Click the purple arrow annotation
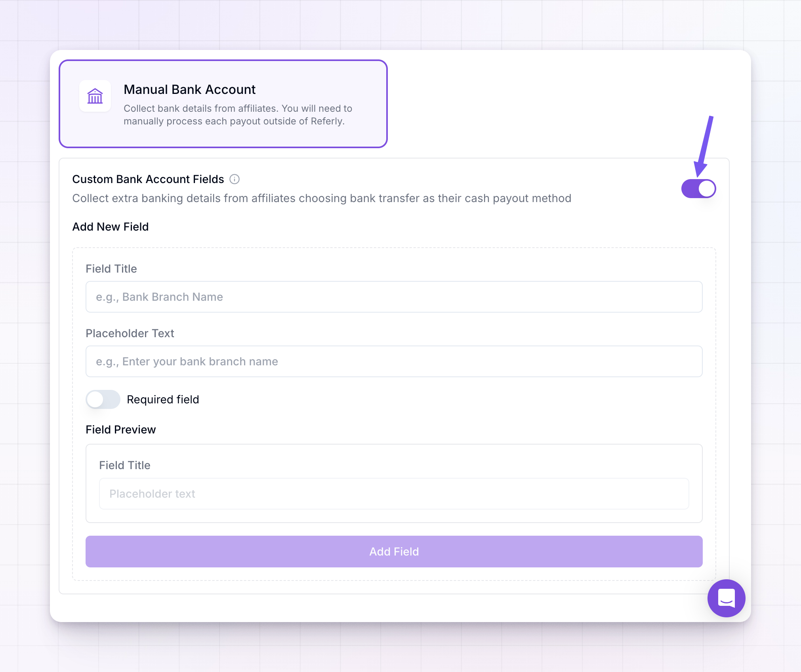 [704, 146]
